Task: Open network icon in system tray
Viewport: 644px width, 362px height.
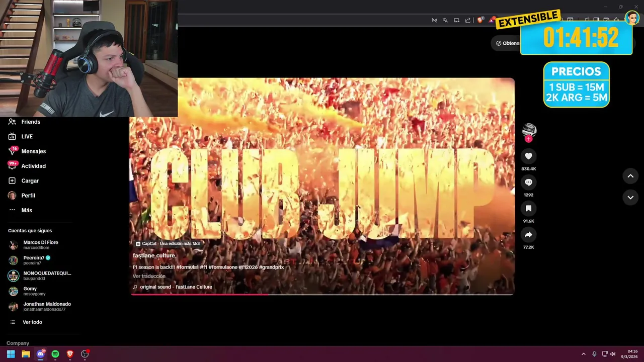Action: click(605, 354)
